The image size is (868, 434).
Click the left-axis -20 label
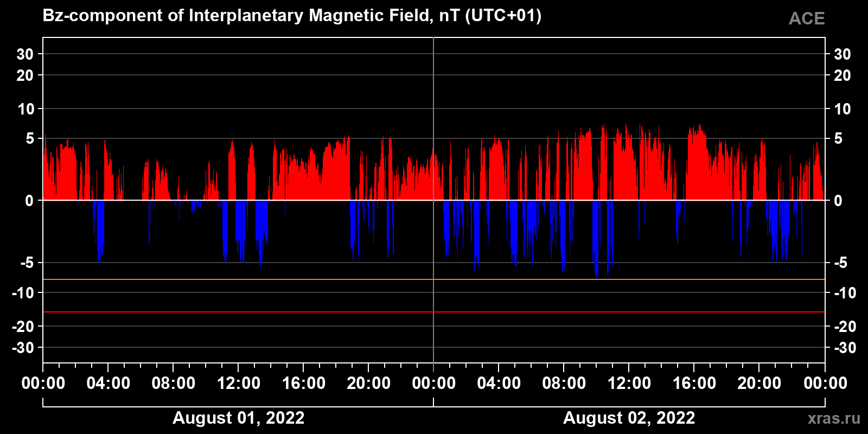[x=23, y=327]
